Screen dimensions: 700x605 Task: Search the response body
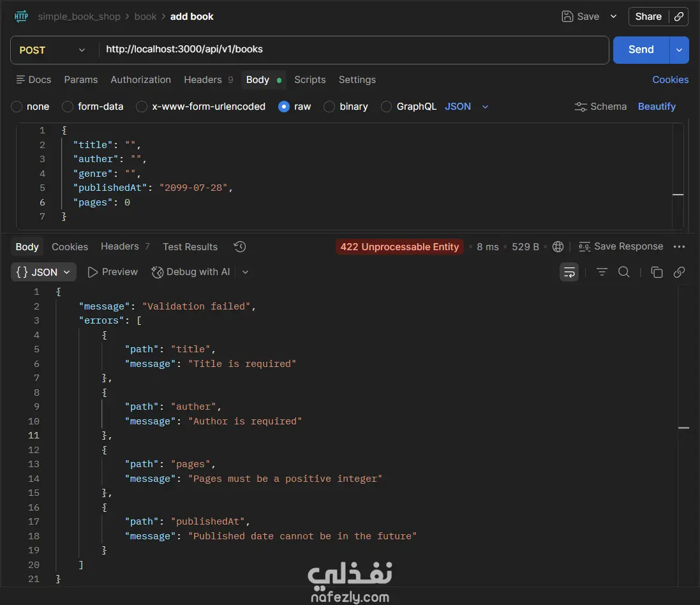tap(623, 272)
